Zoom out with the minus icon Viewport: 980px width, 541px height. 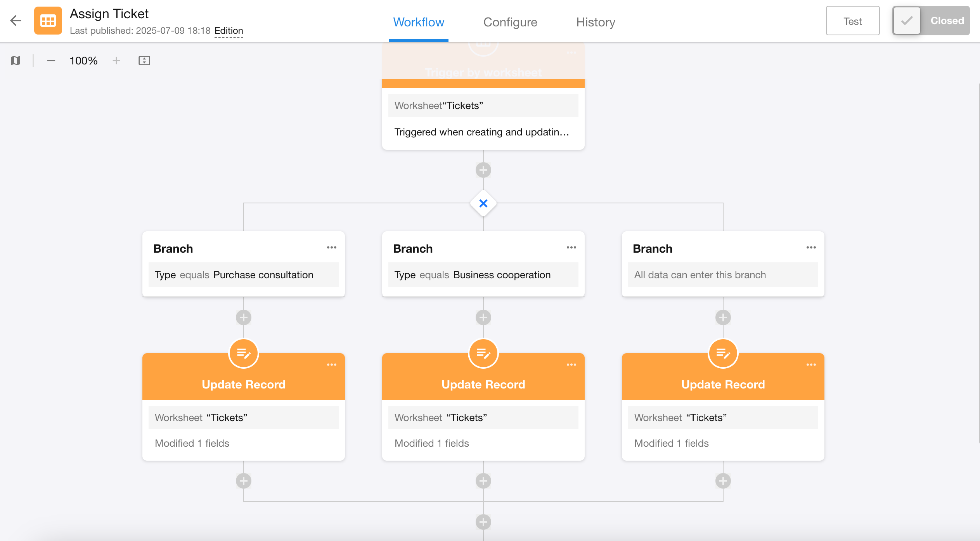pyautogui.click(x=51, y=61)
